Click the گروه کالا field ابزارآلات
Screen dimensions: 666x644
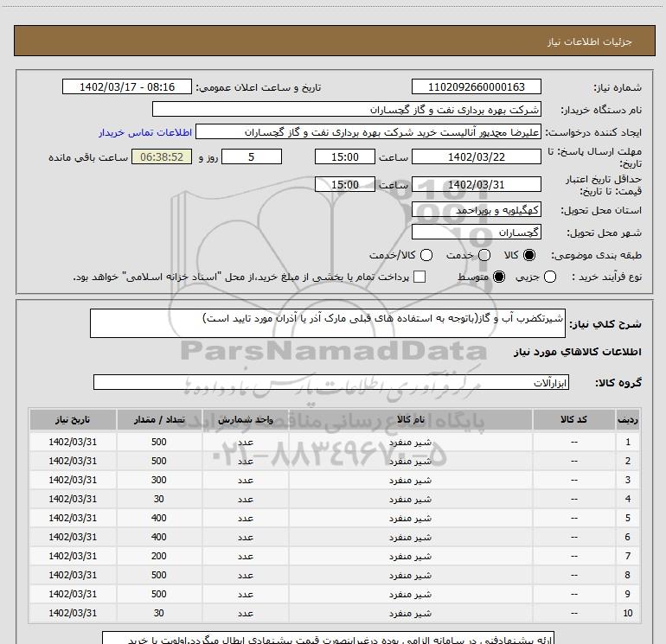point(331,382)
